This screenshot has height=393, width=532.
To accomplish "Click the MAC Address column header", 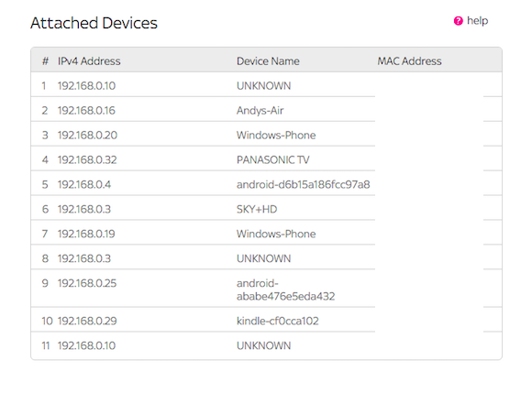I will (x=409, y=61).
